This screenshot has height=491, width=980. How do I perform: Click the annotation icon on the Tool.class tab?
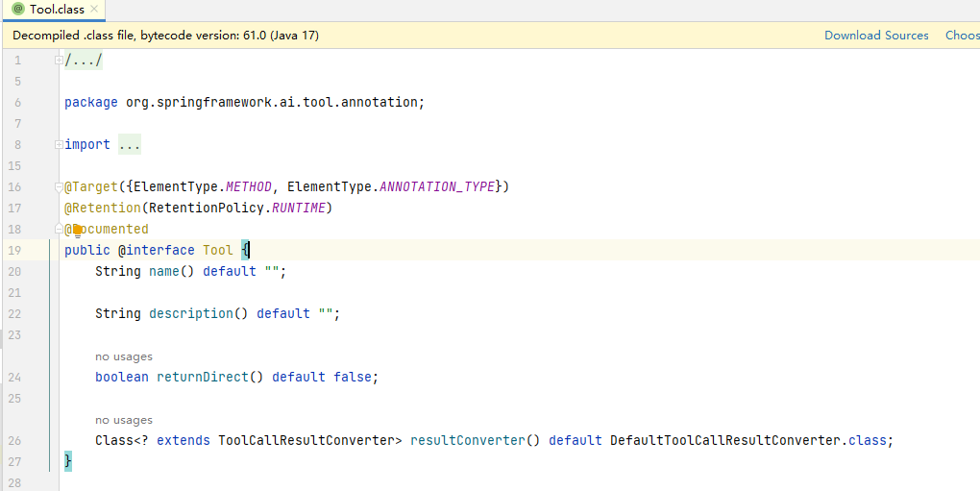(x=18, y=10)
